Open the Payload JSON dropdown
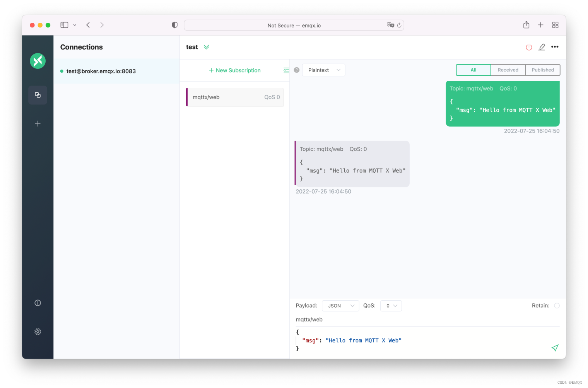This screenshot has height=388, width=588. click(x=340, y=306)
